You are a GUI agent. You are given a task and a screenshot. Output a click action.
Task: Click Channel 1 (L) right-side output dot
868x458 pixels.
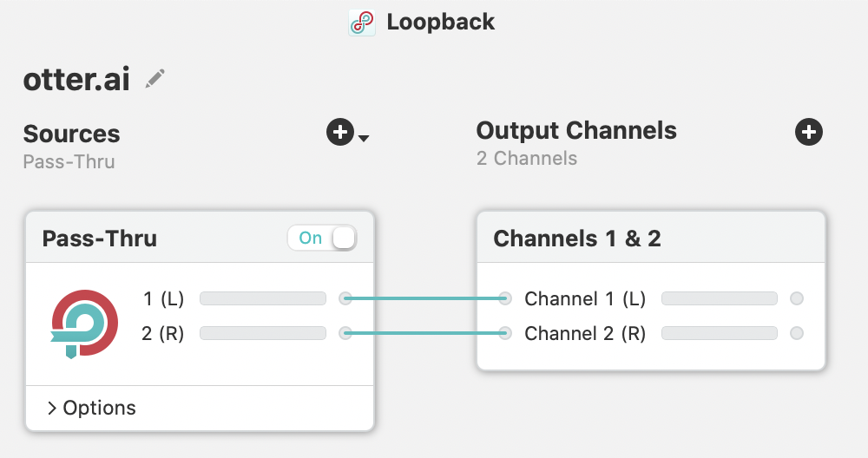797,299
